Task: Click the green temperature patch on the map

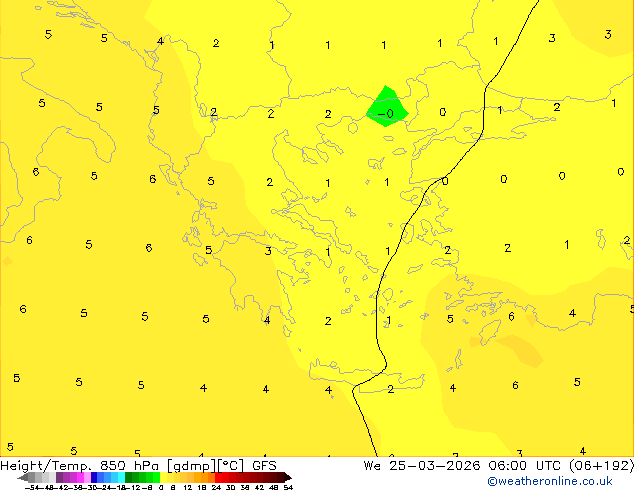Action: pos(385,104)
